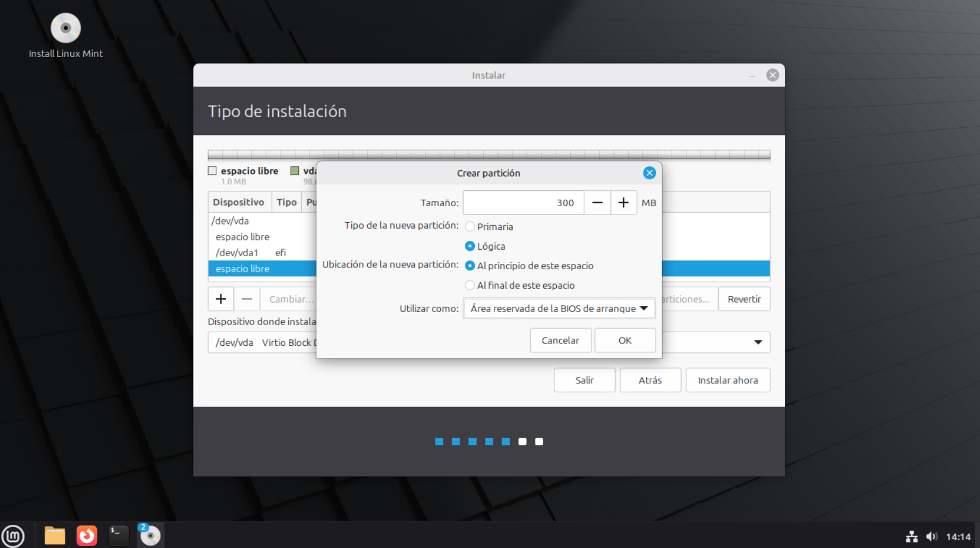Click the installer taskbar disc icon
The height and width of the screenshot is (548, 980).
pos(150,536)
